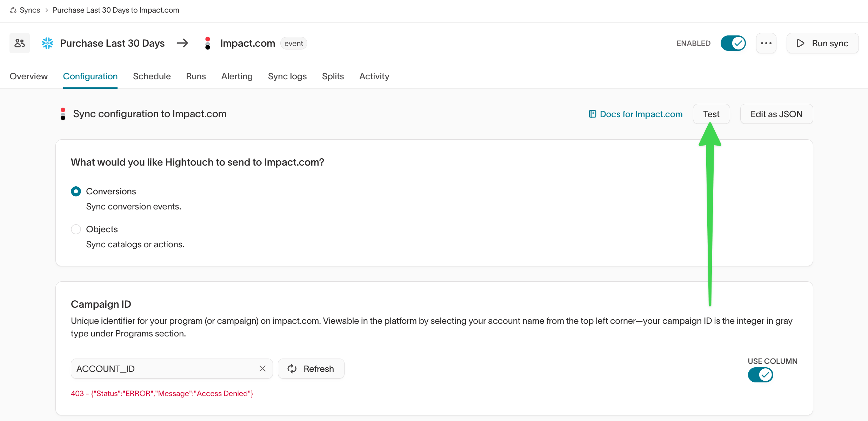Go back to Syncs via breadcrumb

[30, 10]
